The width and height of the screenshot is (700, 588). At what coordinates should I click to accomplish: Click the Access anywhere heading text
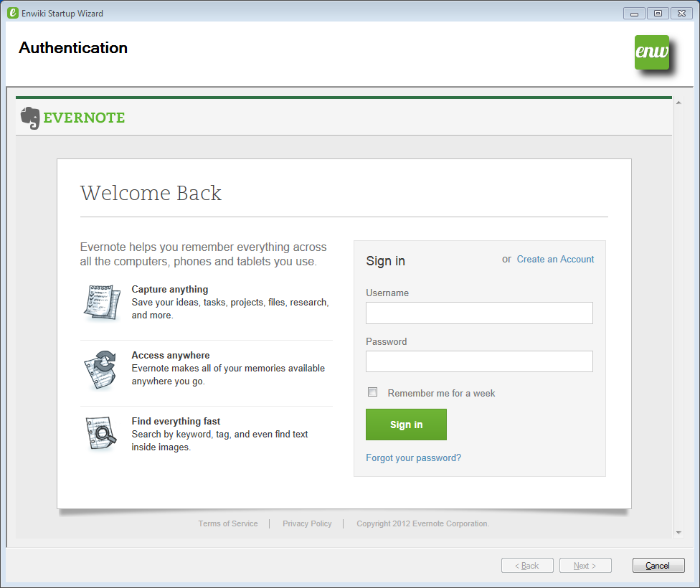click(171, 356)
